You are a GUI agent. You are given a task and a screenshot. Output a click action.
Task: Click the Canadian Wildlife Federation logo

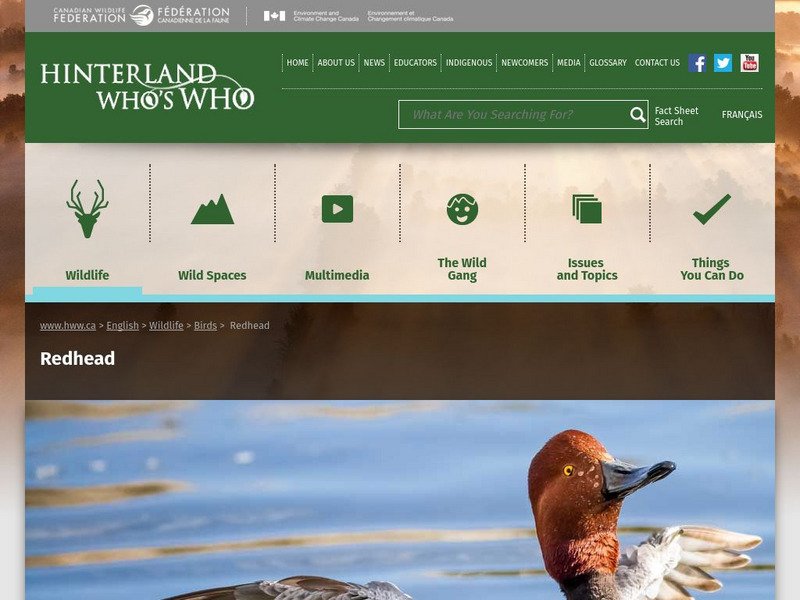tap(141, 15)
